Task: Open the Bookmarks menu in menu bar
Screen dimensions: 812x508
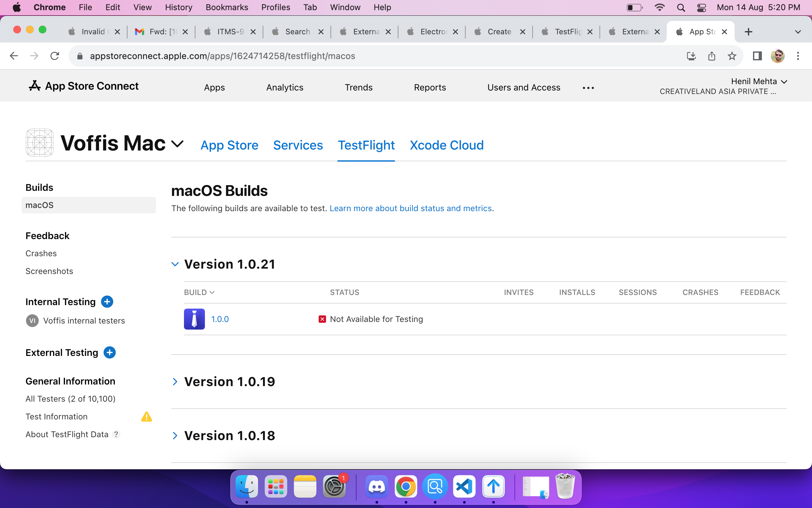Action: (x=227, y=7)
